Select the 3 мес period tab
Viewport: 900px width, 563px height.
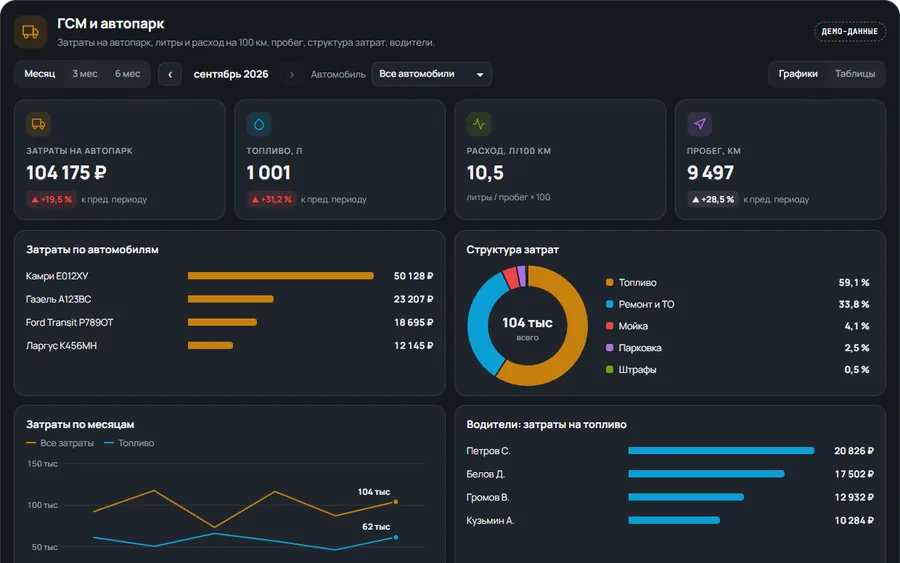(x=85, y=74)
